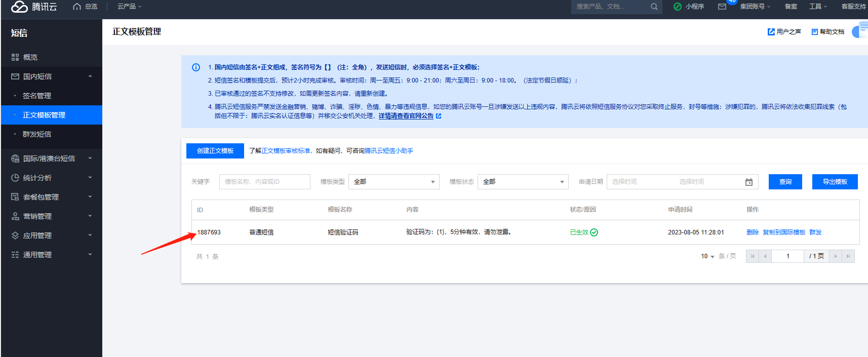Click the info icon in notice banner
Image resolution: width=868 pixels, height=357 pixels.
[x=196, y=67]
